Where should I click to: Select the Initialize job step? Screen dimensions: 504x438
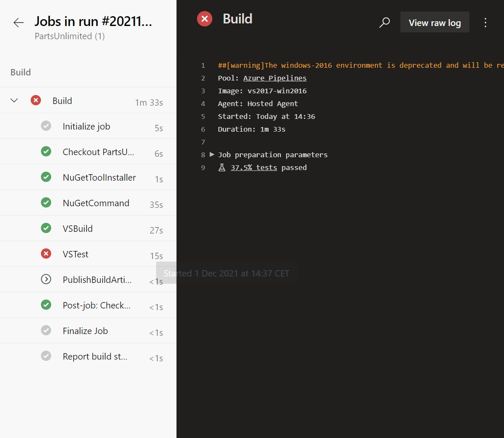88,126
